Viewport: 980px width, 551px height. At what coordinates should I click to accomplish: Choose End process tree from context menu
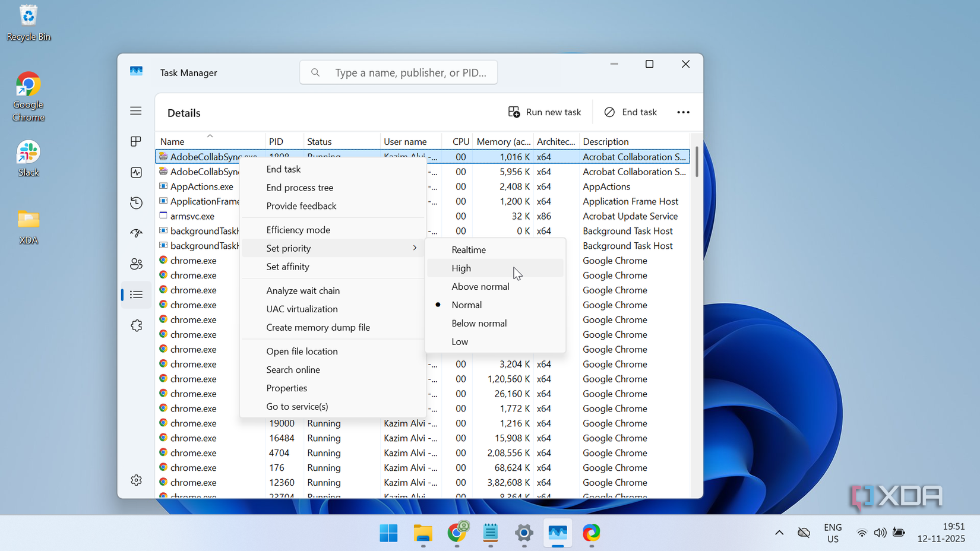[300, 187]
